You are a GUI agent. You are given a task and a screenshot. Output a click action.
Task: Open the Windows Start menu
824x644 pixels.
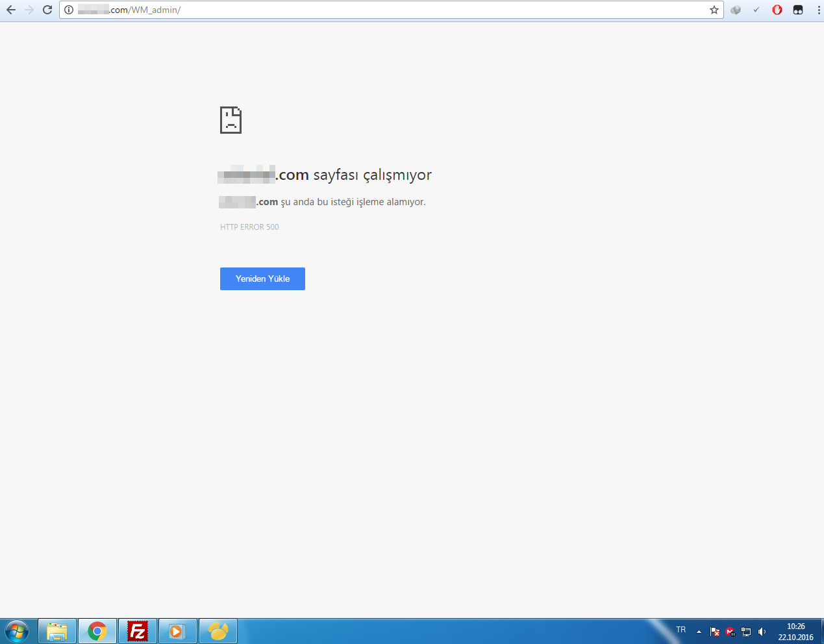point(17,631)
